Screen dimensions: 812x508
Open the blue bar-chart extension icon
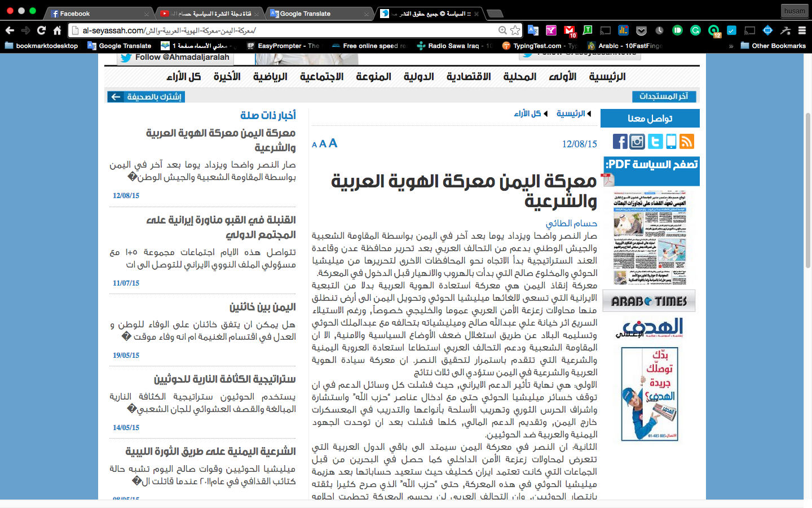coord(623,30)
